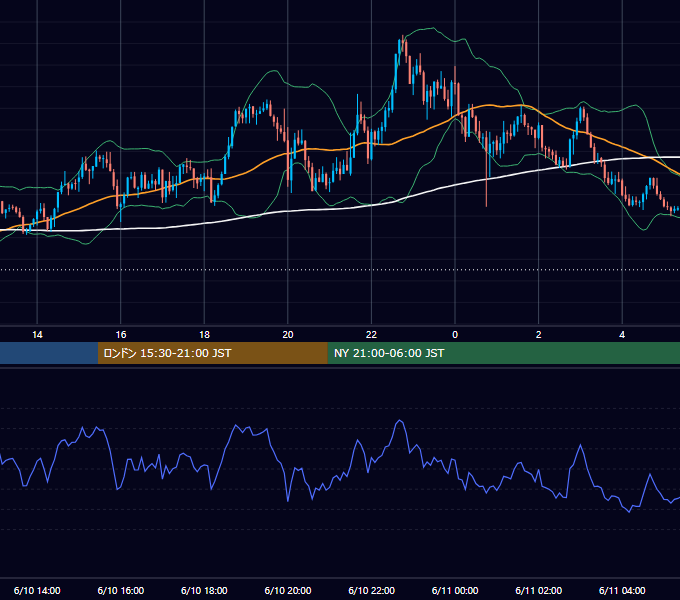The height and width of the screenshot is (600, 680).
Task: Click the hour label 16 on the chart axis
Action: (x=121, y=335)
